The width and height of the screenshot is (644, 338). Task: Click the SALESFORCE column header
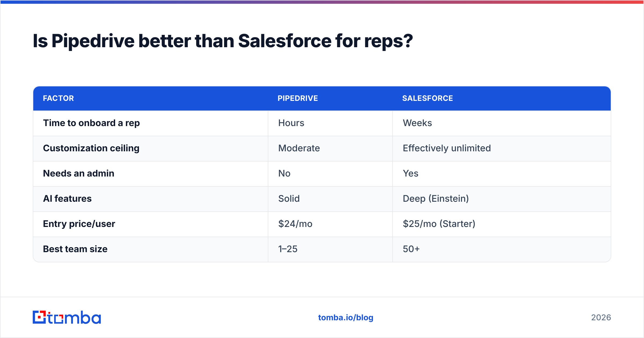click(x=428, y=98)
